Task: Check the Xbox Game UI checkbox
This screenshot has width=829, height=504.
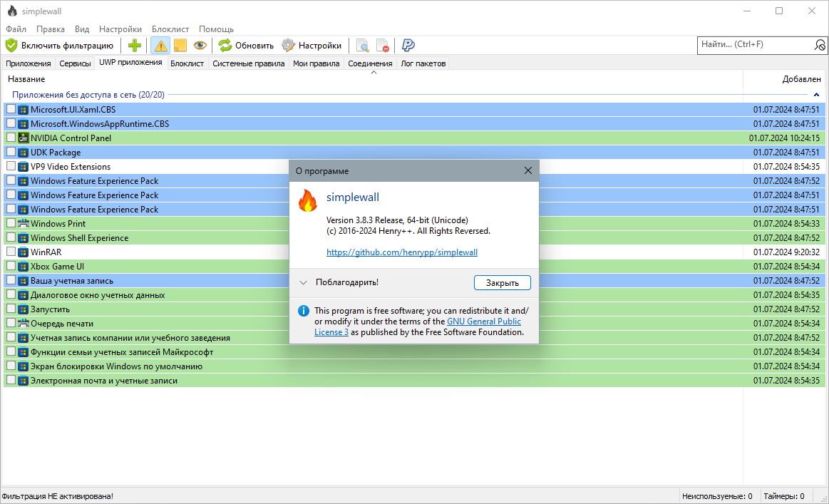Action: (11, 266)
